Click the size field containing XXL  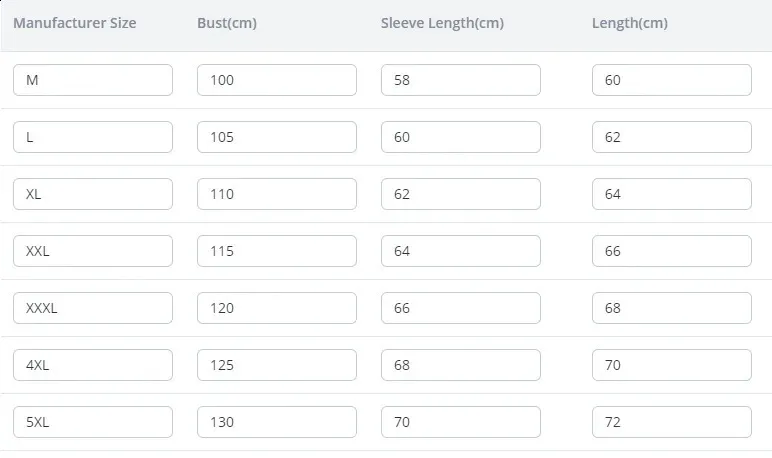point(93,251)
